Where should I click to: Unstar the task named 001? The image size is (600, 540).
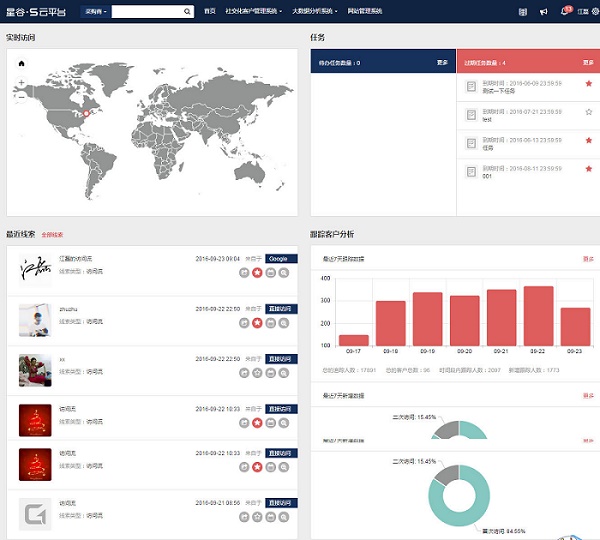pyautogui.click(x=588, y=167)
